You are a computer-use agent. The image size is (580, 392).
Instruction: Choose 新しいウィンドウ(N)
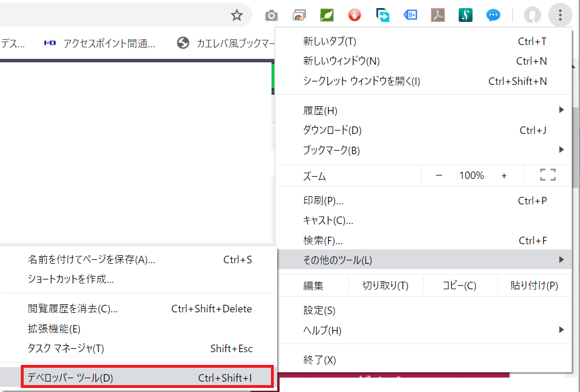pos(423,61)
